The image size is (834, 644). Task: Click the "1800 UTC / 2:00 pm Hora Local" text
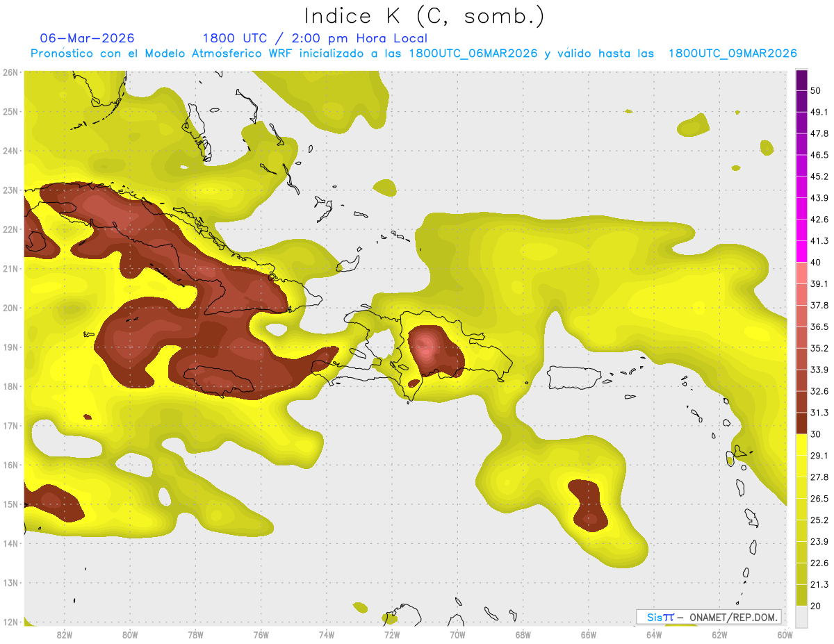[x=315, y=38]
